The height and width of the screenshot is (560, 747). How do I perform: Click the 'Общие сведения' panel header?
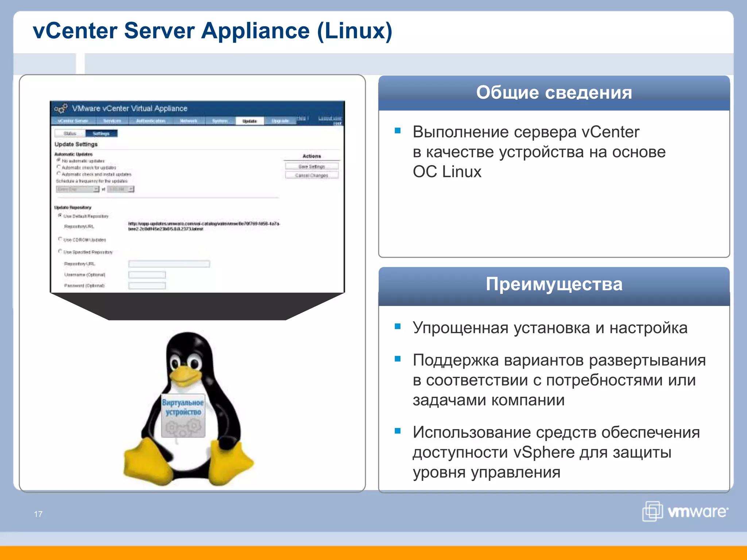(554, 93)
